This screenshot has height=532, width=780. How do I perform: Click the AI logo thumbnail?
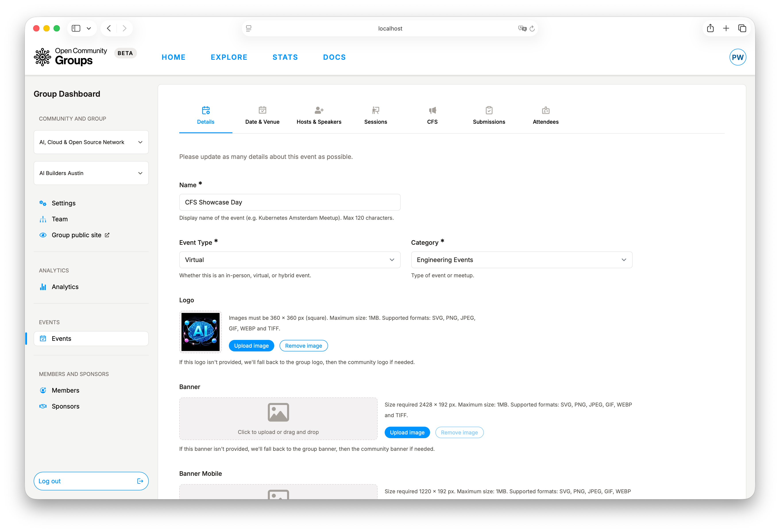coord(200,332)
